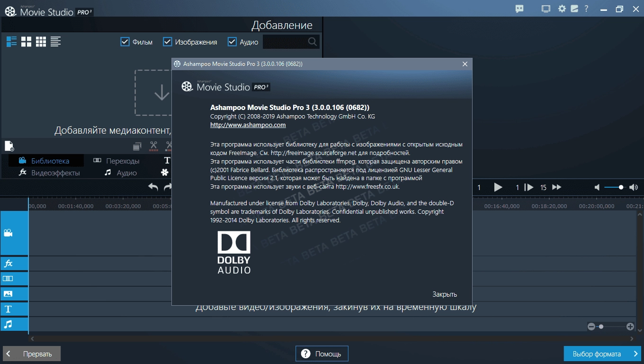The width and height of the screenshot is (644, 364).
Task: Open the T text tab next to Переходы
Action: coord(167,161)
